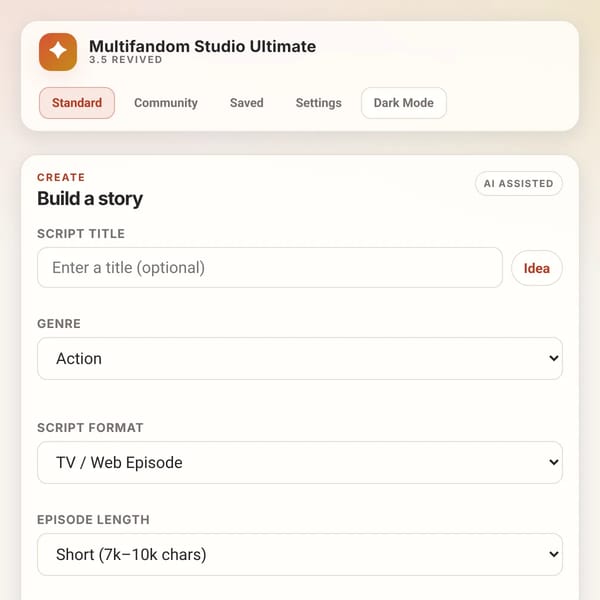Select the Standard tab

(77, 103)
